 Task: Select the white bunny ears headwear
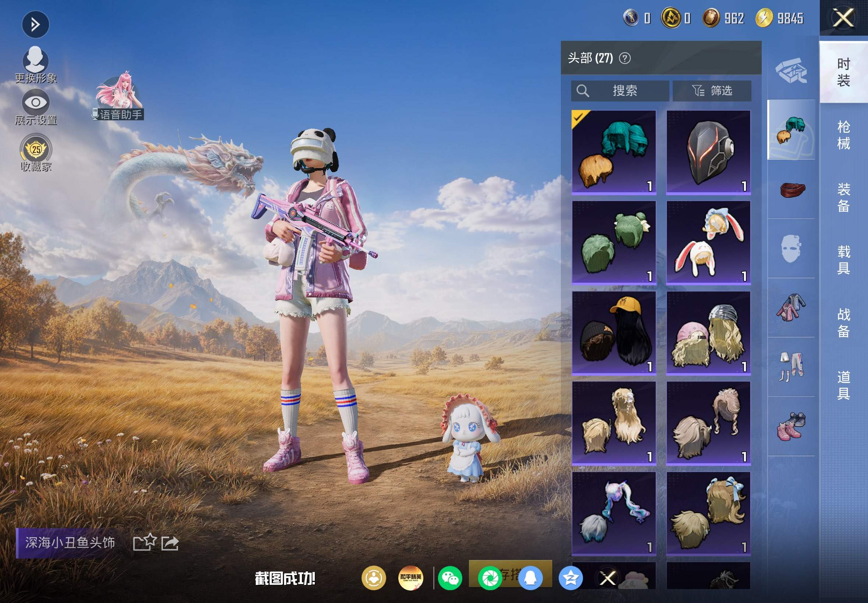pyautogui.click(x=708, y=242)
